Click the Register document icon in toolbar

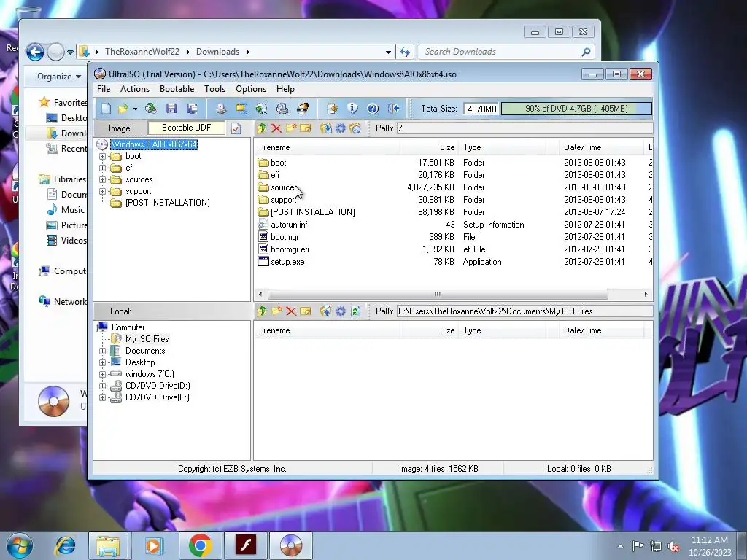[x=332, y=109]
